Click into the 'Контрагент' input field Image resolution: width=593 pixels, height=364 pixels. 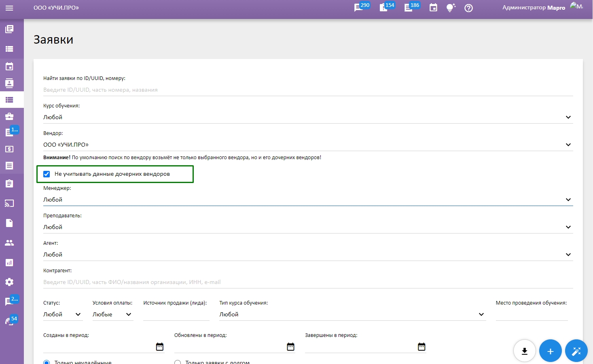308,282
